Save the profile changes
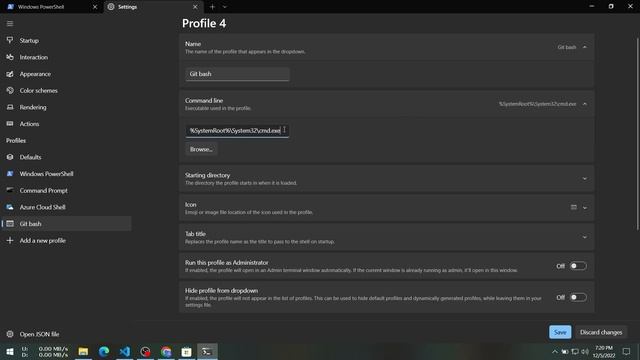Screen dimensions: 640x360 pyautogui.click(x=560, y=332)
